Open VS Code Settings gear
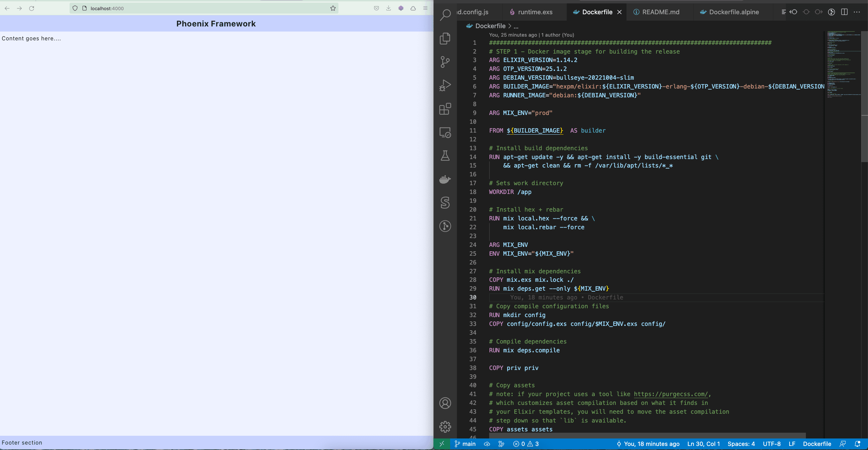Screen dimensions: 868x450 tap(445, 427)
